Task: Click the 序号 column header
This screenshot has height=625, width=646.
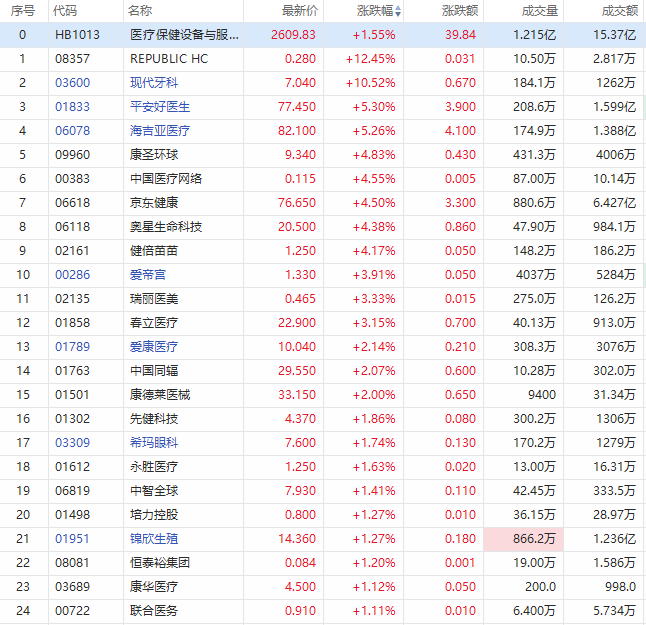Action: 23,11
